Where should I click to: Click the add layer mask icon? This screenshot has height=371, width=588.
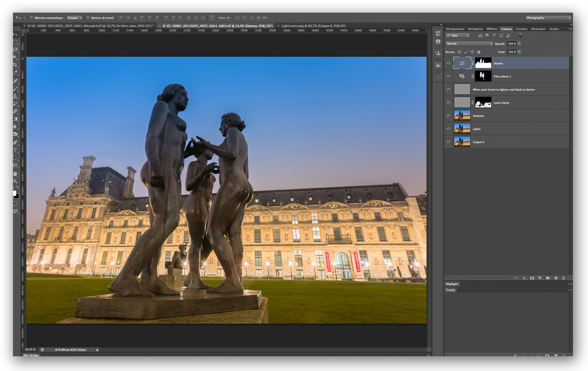click(532, 278)
